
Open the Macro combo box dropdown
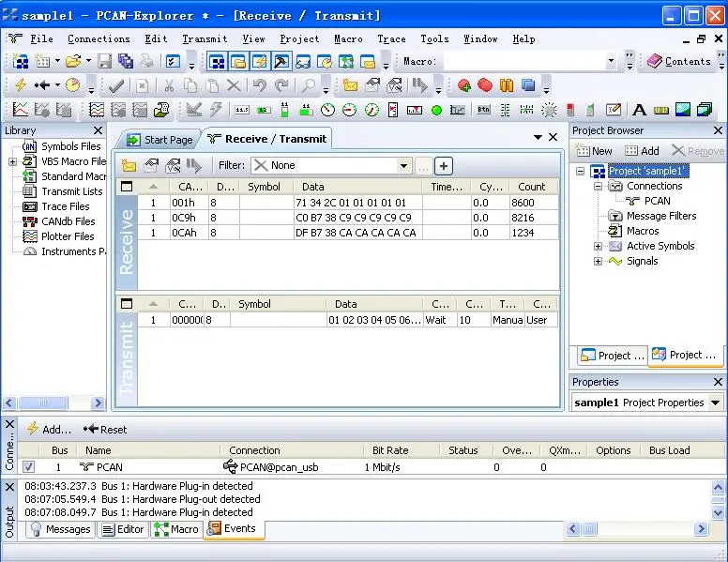[x=611, y=61]
